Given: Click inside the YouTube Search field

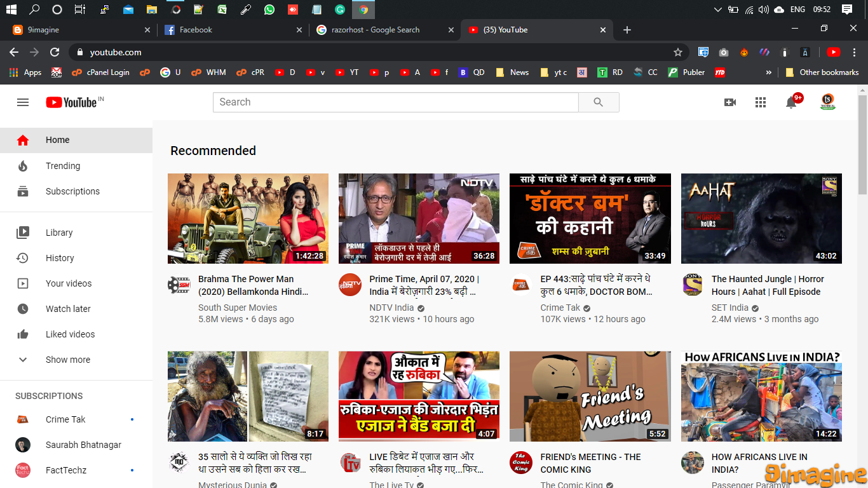Looking at the screenshot, I should (396, 102).
